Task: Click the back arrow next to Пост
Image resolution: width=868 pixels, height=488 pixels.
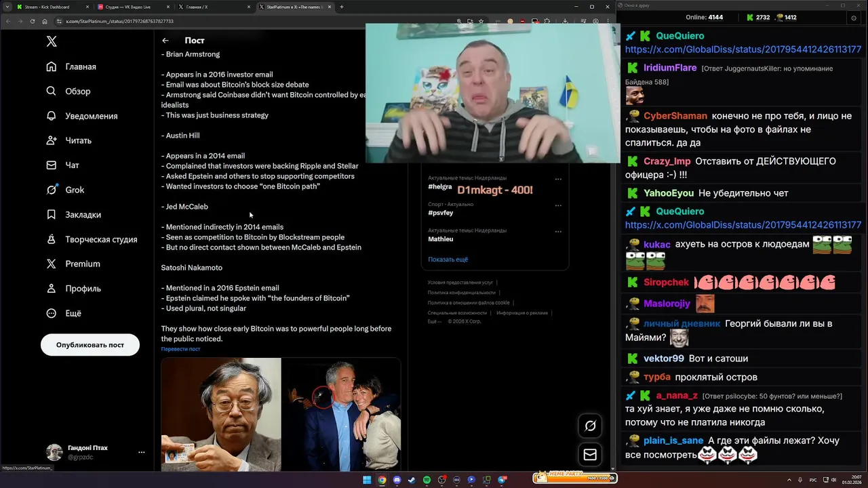Action: tap(165, 41)
